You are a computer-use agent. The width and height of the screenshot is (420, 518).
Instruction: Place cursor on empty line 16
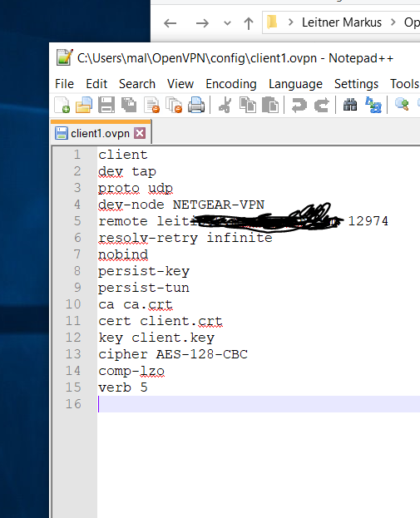[258, 404]
